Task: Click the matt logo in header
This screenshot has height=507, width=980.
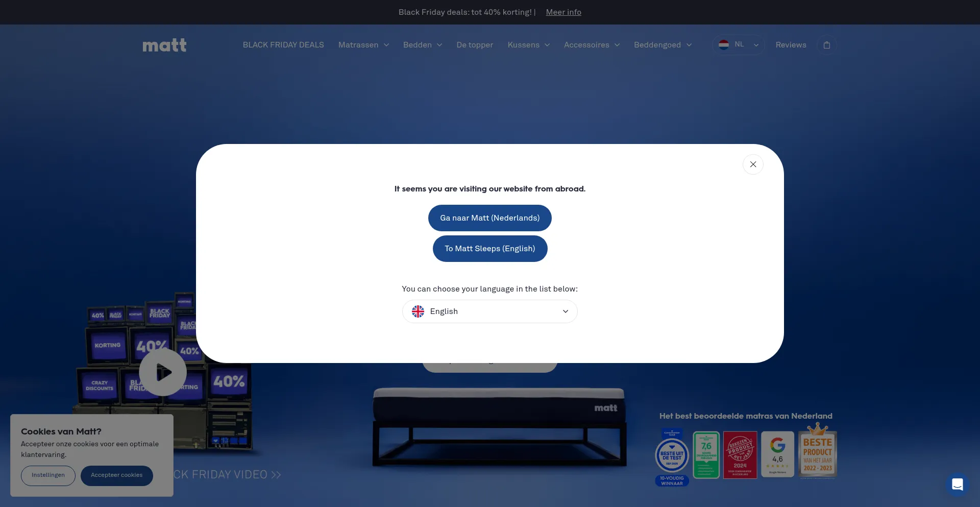Action: click(x=164, y=45)
